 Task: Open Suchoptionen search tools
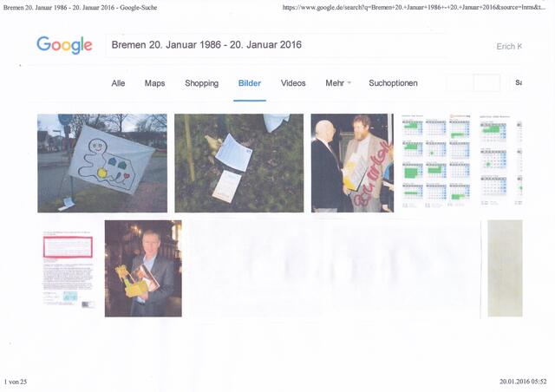[x=393, y=83]
